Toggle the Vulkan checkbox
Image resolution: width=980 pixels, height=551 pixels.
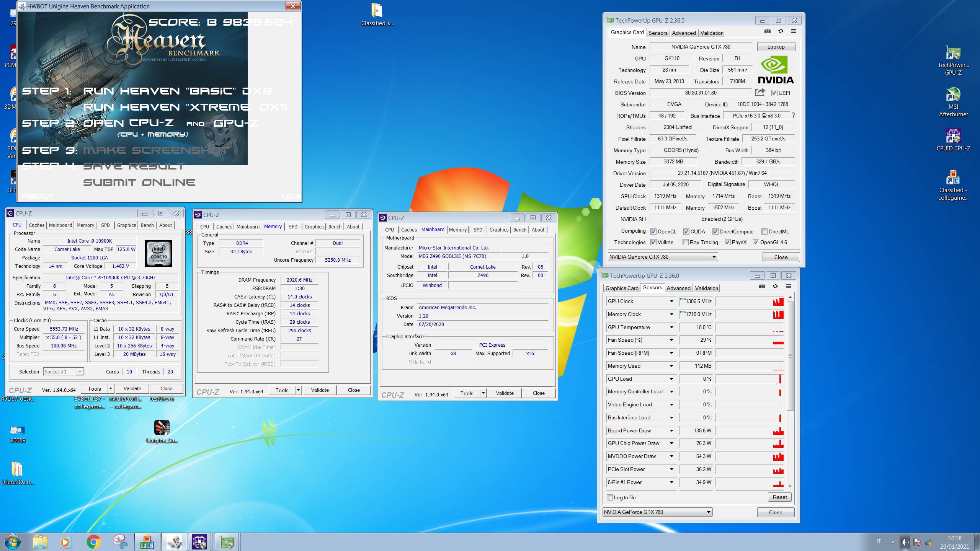pyautogui.click(x=653, y=242)
